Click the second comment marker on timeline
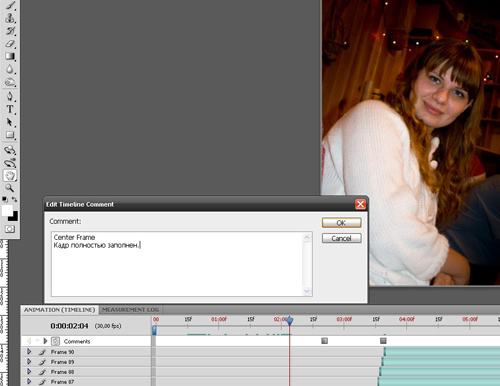The width and height of the screenshot is (500, 386). [x=383, y=341]
